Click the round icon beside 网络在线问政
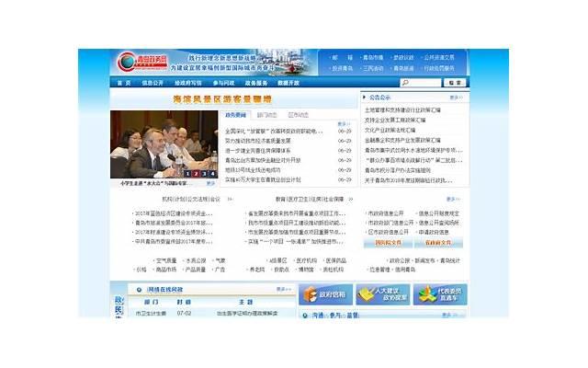The height and width of the screenshot is (368, 588). 139,290
